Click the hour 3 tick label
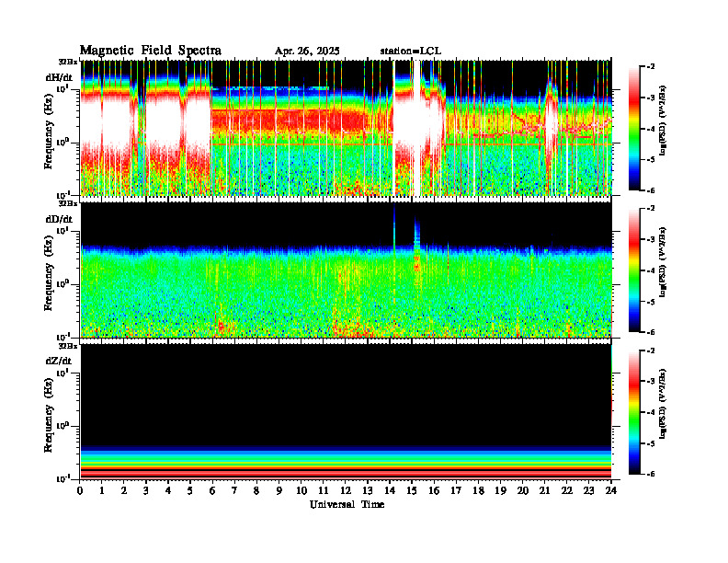The image size is (728, 563). [x=146, y=491]
